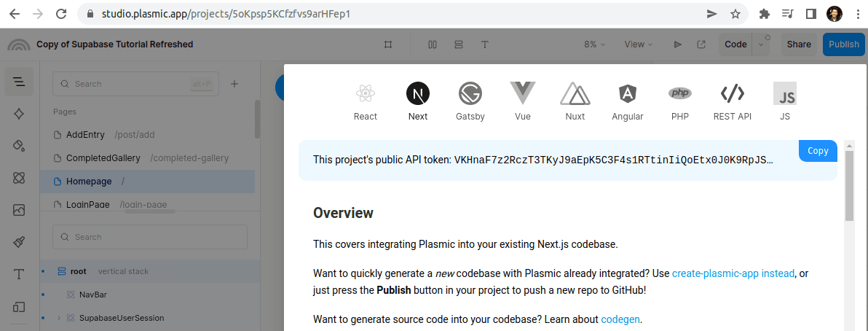Click the project name title
Viewport: 868px width, 331px height.
tap(114, 44)
